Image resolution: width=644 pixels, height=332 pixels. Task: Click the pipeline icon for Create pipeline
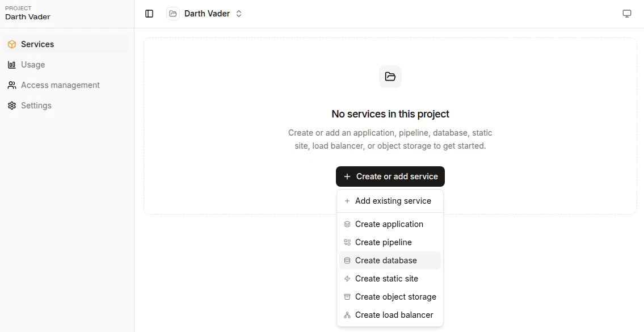[347, 242]
